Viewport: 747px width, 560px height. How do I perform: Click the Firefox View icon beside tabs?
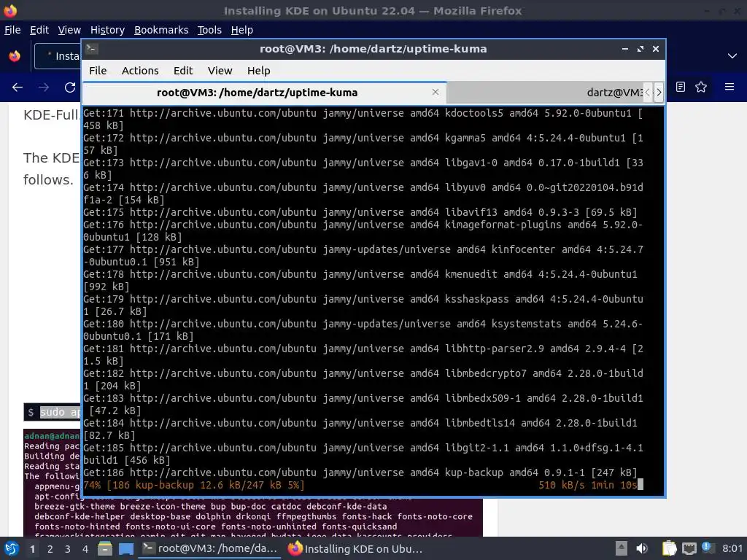pyautogui.click(x=15, y=55)
